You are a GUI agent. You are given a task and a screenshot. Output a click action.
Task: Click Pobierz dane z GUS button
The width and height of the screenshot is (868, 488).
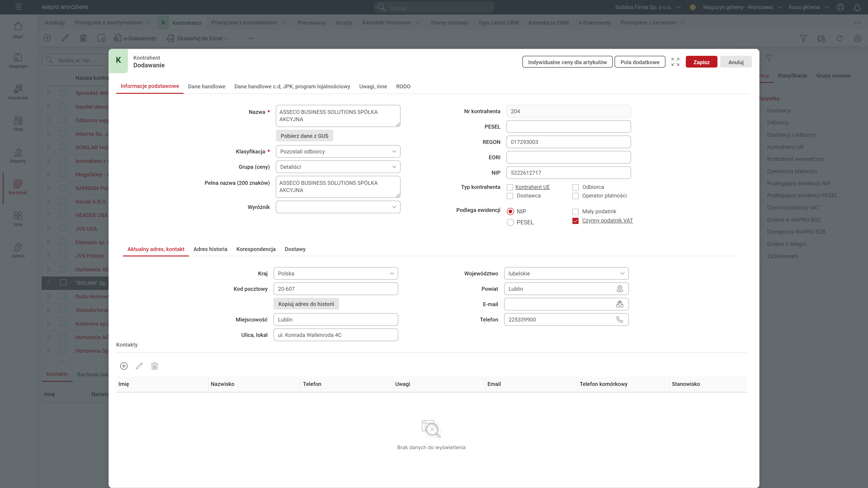tap(304, 136)
